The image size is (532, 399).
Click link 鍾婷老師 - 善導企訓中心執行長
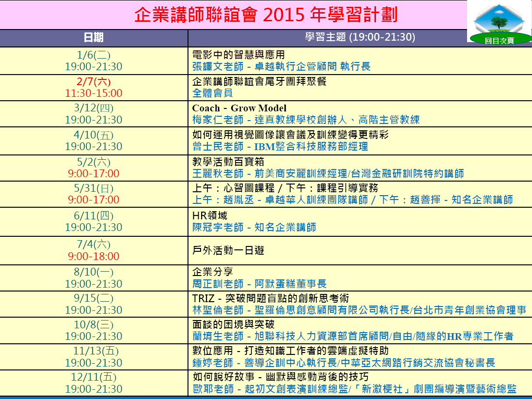click(265, 363)
